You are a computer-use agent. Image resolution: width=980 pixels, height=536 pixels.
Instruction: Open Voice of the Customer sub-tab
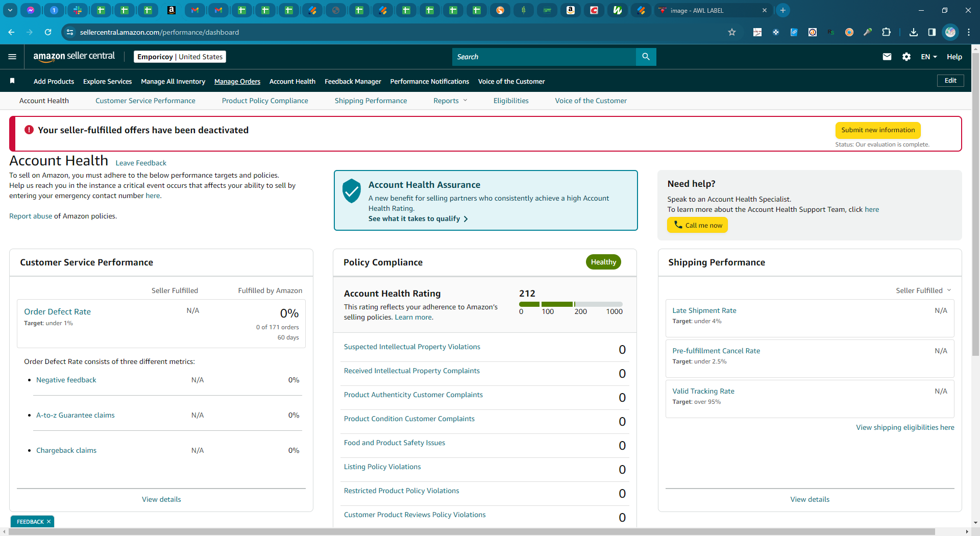pos(591,101)
